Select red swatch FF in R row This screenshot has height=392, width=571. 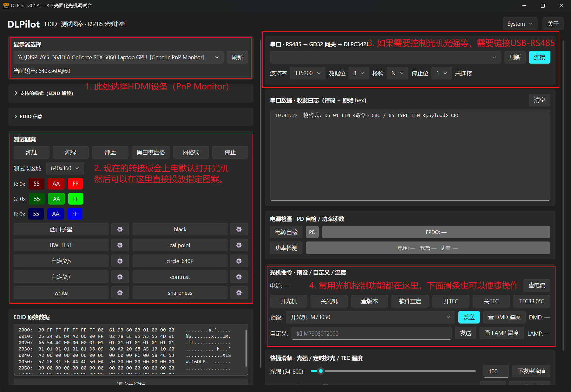point(75,184)
